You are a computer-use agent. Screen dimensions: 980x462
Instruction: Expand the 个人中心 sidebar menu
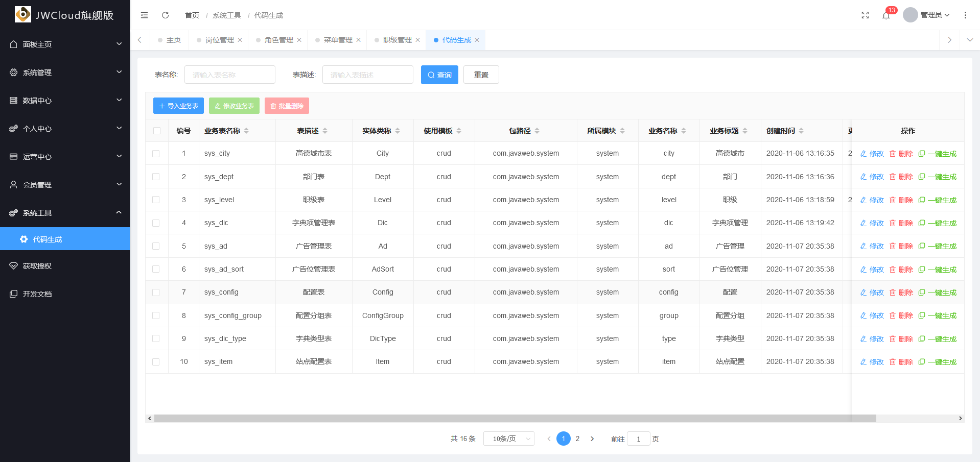tap(65, 129)
